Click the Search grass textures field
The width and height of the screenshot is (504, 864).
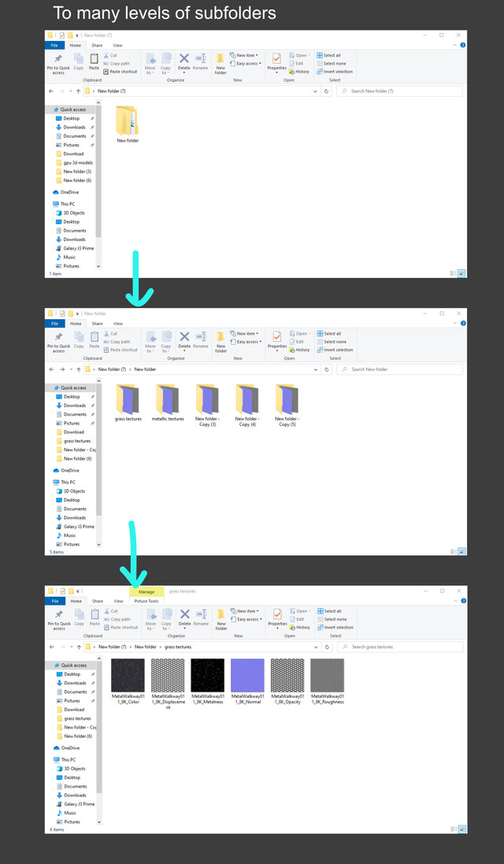coord(401,647)
